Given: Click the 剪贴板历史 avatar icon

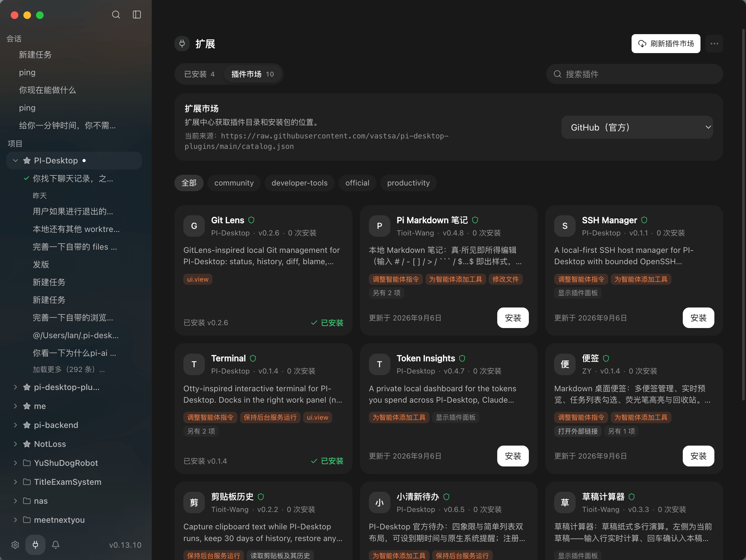Looking at the screenshot, I should [194, 502].
